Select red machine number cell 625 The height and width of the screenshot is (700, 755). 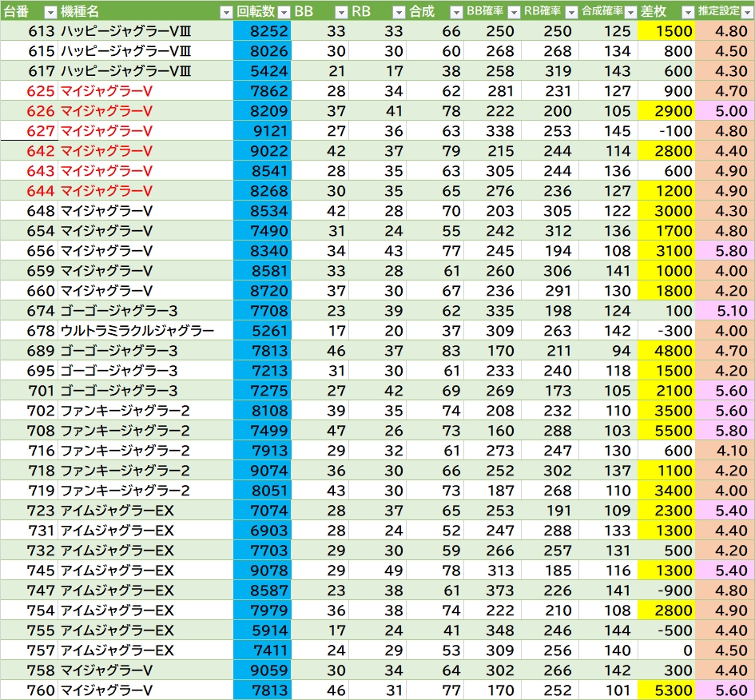(x=30, y=91)
